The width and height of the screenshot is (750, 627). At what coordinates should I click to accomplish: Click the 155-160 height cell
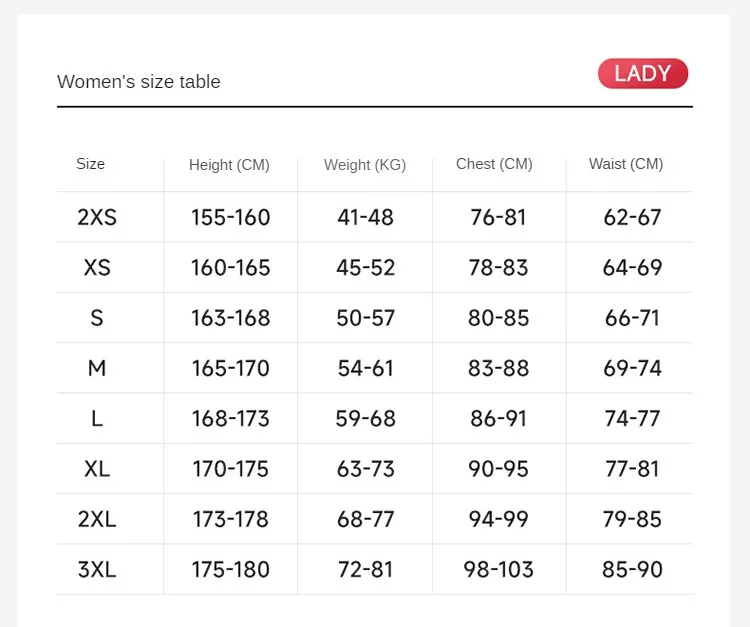[231, 217]
